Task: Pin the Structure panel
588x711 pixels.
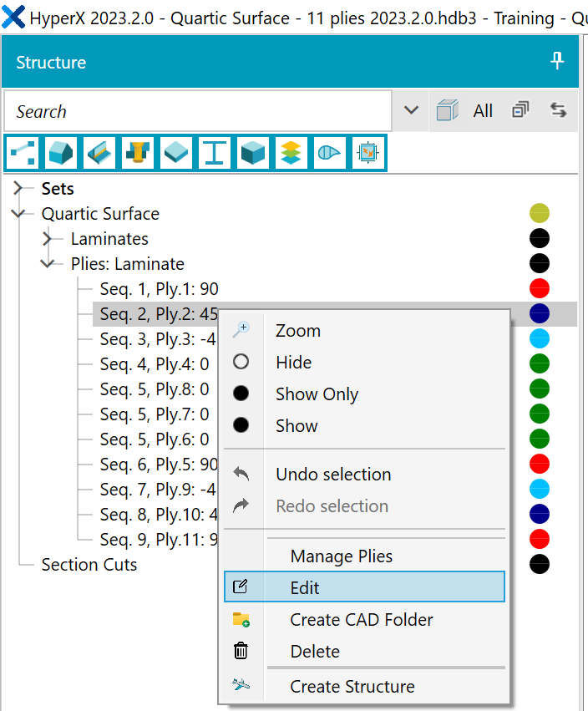Action: click(557, 61)
